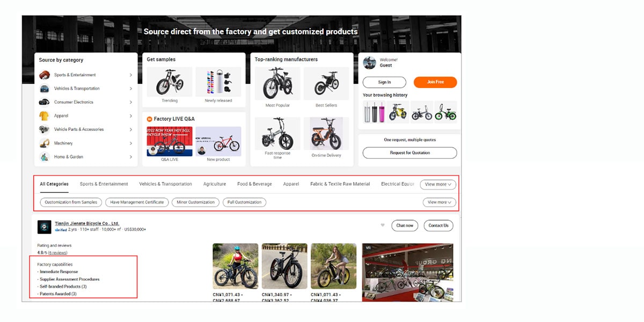Toggle the Minor Customization filter

click(196, 202)
